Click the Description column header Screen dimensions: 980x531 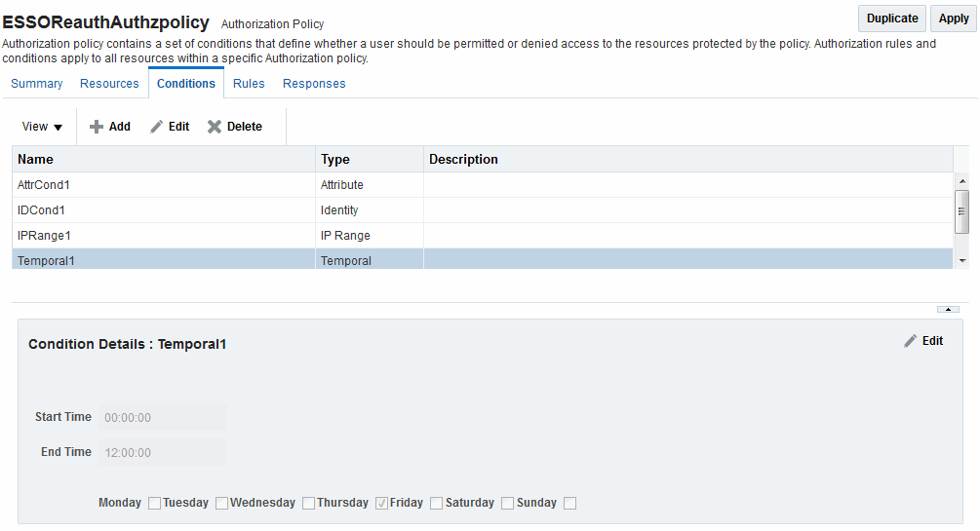click(688, 160)
